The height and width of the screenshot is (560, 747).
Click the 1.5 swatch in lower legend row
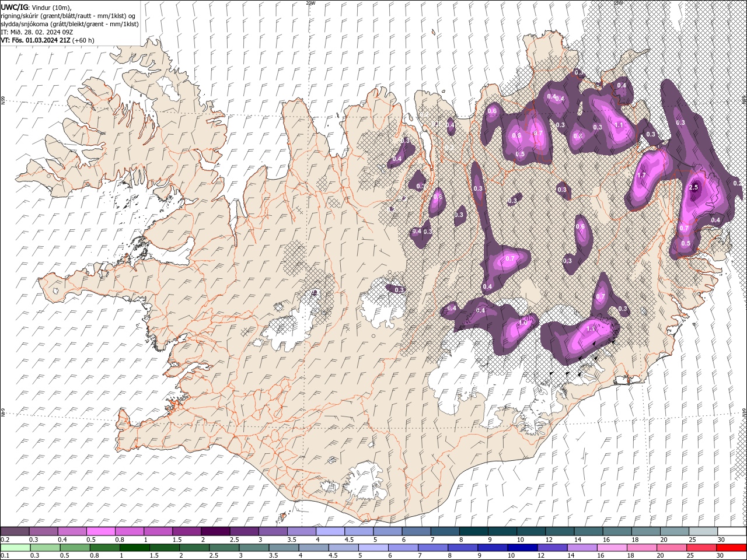coord(165,548)
